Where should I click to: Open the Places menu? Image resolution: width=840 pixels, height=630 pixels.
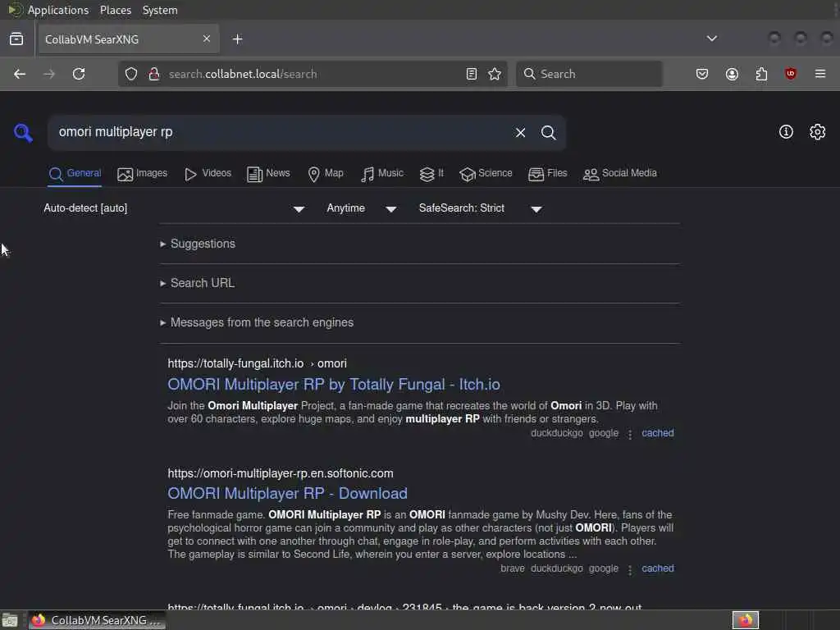(x=116, y=10)
